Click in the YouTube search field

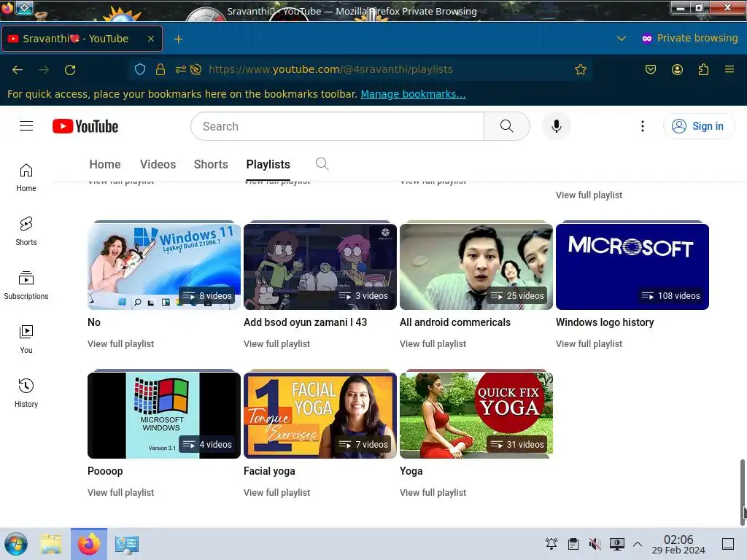coord(337,126)
